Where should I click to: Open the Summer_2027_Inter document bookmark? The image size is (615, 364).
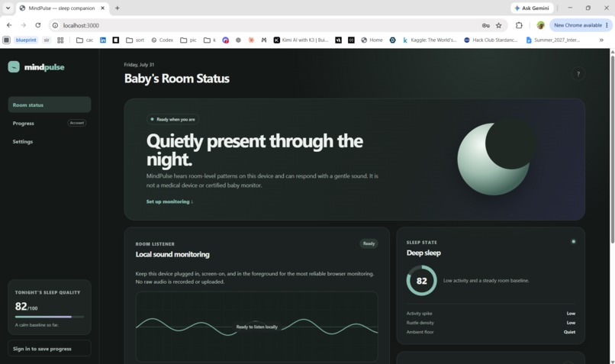[553, 40]
